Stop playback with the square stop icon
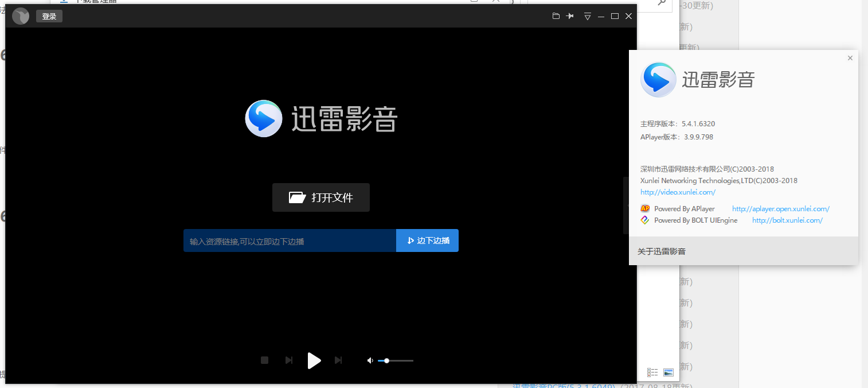 [x=264, y=360]
